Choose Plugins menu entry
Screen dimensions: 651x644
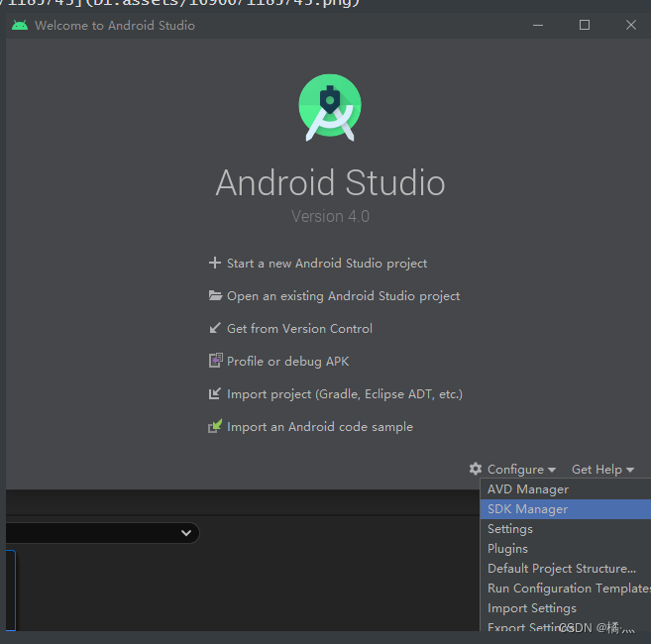566,549
